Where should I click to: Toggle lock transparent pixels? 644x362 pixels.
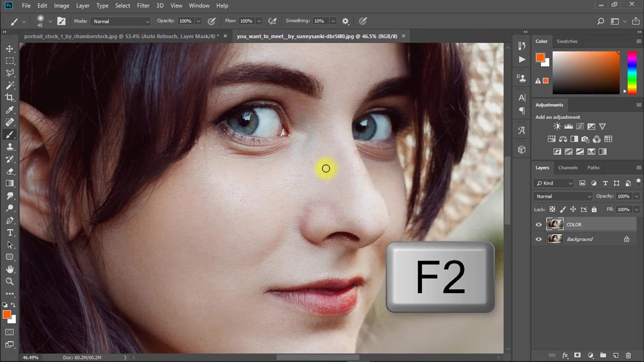pos(552,209)
